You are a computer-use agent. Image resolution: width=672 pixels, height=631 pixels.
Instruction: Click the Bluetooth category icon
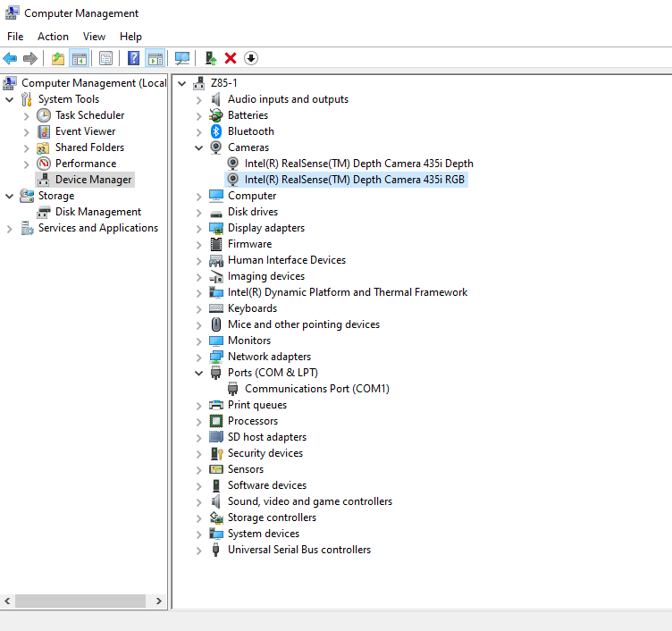[x=216, y=131]
